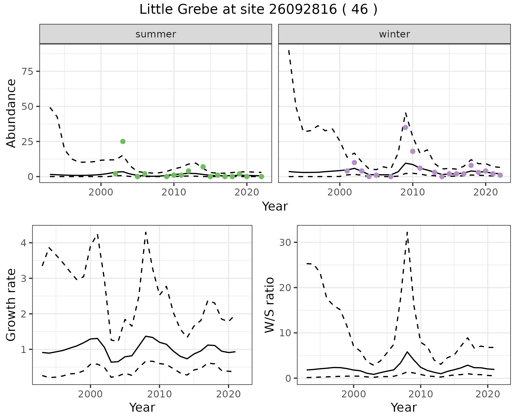517x420 pixels.
Task: Click the highest purple point in winter panel
Action: point(406,128)
